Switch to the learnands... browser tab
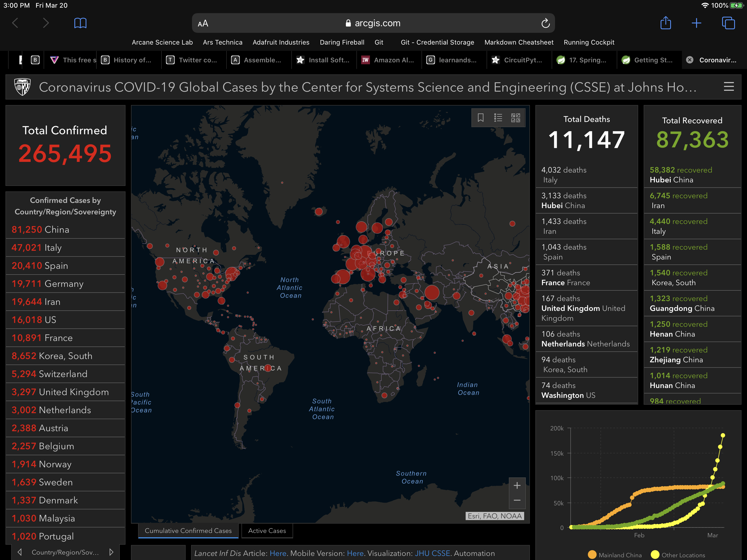The image size is (747, 560). pyautogui.click(x=454, y=60)
